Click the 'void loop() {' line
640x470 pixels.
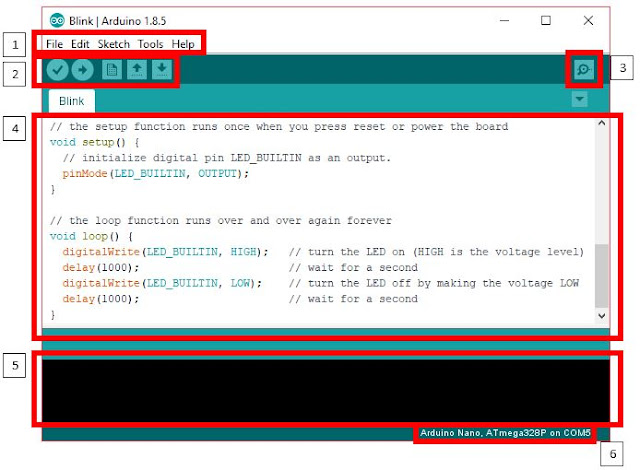tap(91, 236)
